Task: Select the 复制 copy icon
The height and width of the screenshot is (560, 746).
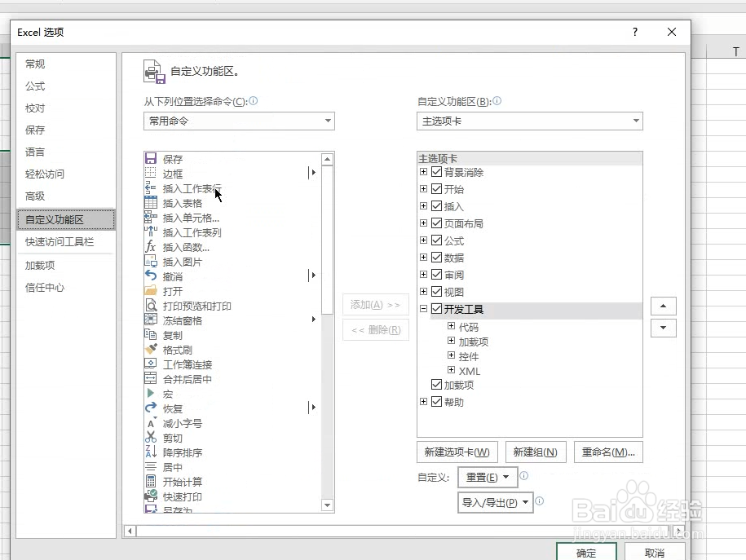Action: pos(151,334)
